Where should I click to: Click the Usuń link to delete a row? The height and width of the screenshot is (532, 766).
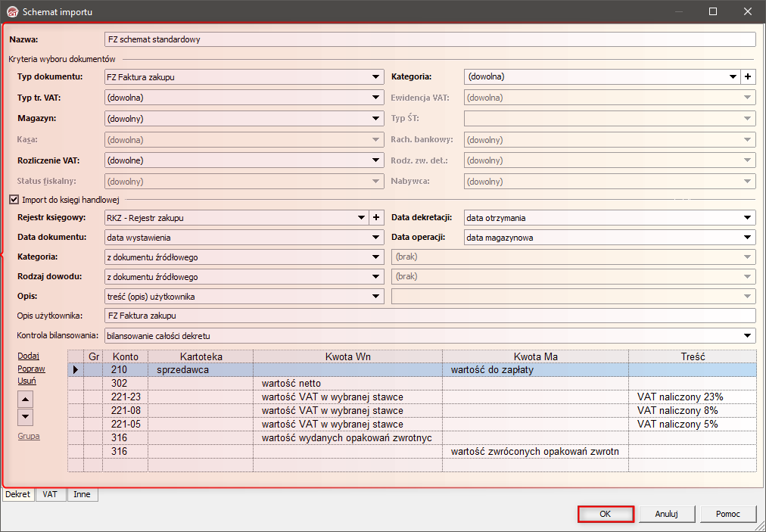[x=26, y=381]
